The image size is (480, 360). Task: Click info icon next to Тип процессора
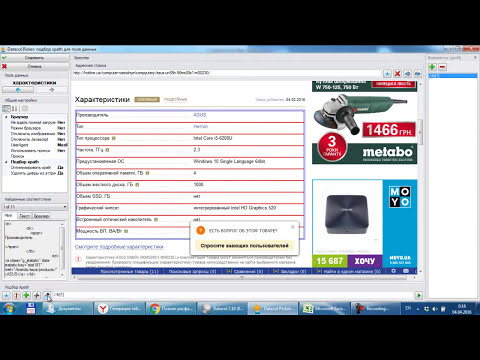(114, 138)
